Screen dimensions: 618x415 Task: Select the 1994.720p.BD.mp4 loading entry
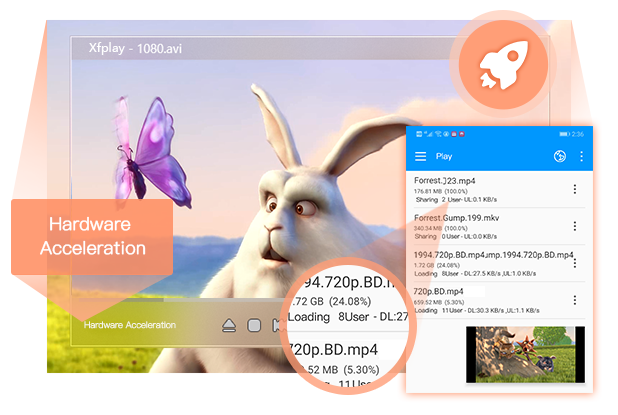(495, 264)
